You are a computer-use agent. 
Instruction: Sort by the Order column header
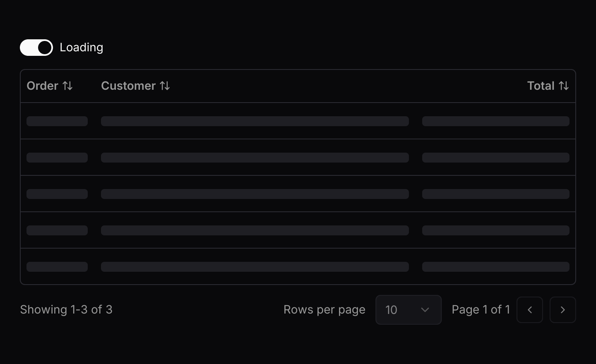[x=50, y=86]
